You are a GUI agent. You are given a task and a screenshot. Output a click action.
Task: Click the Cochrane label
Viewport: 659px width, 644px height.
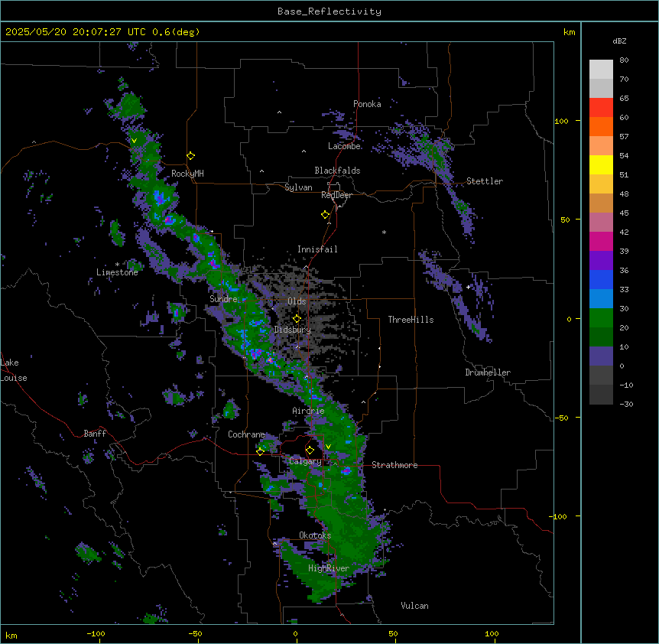(x=246, y=434)
